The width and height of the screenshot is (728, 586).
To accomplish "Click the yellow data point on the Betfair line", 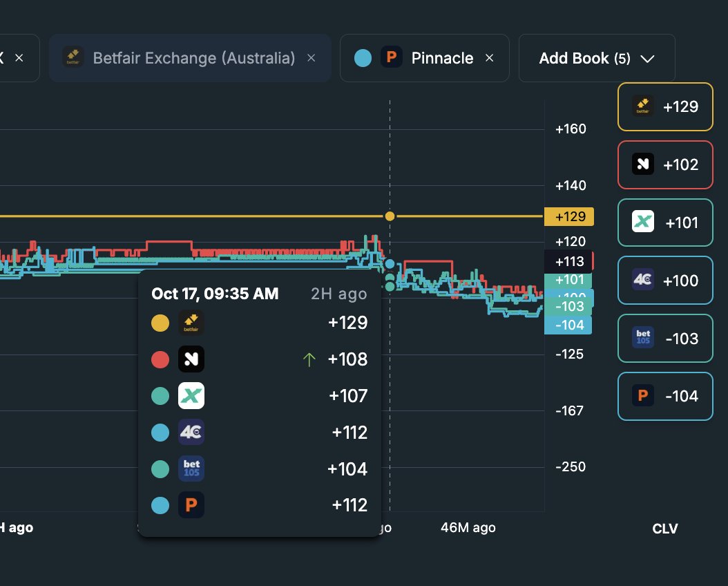I will tap(390, 216).
